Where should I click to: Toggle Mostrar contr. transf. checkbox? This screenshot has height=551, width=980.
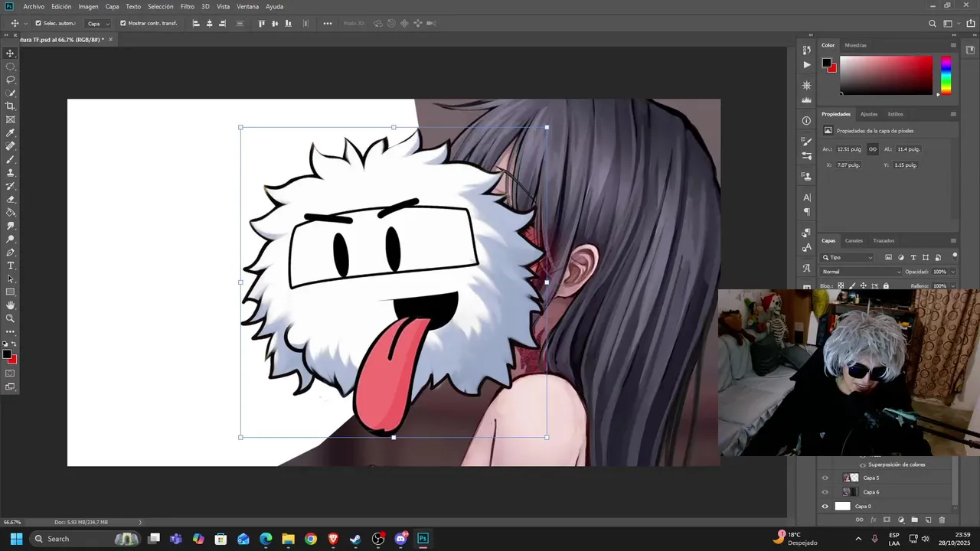(x=122, y=24)
